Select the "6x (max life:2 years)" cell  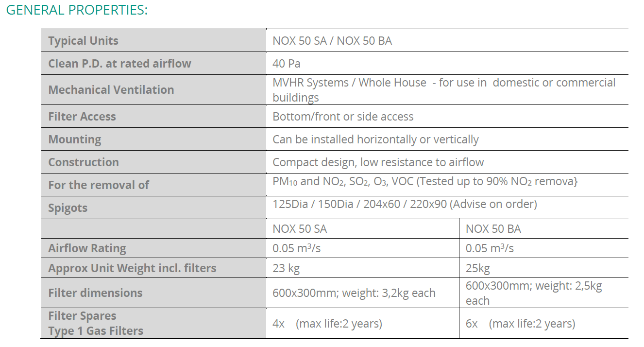click(x=520, y=324)
